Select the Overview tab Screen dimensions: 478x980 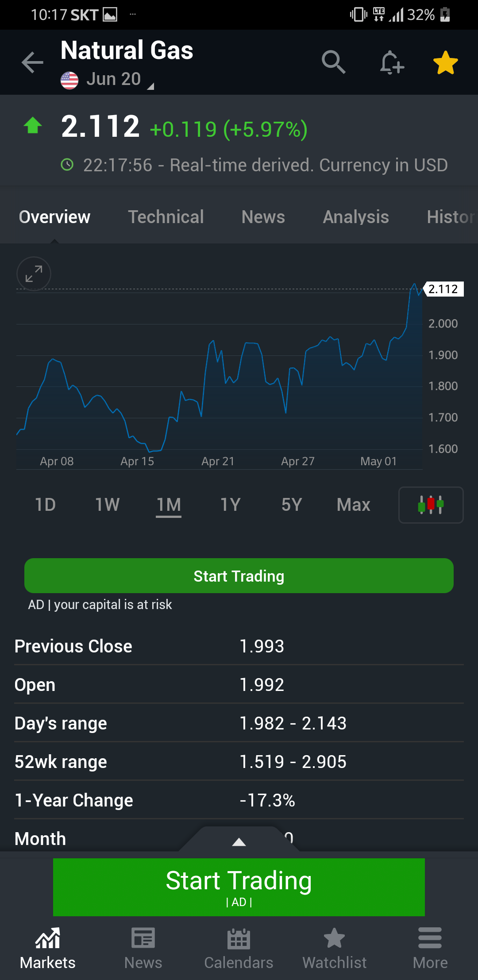click(x=54, y=217)
